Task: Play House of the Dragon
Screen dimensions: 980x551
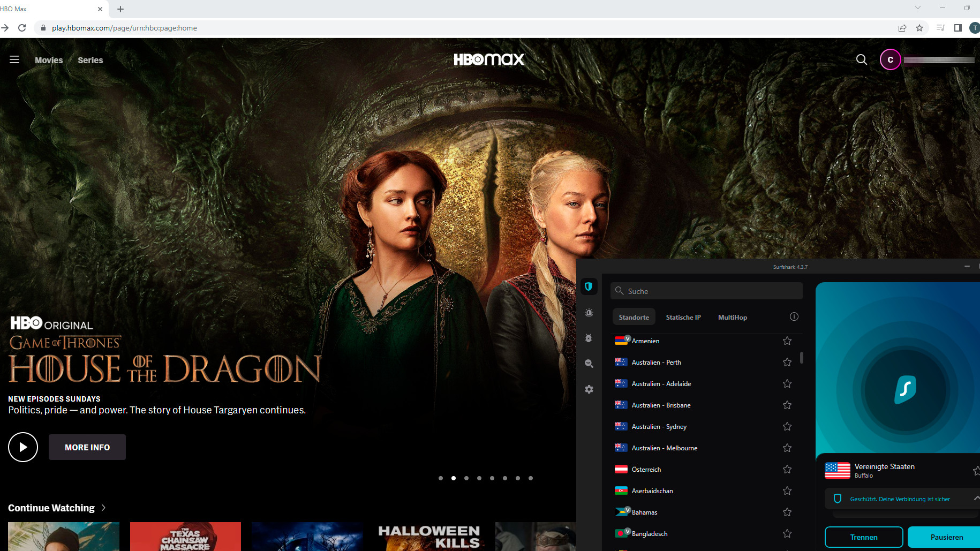Action: pos(23,447)
